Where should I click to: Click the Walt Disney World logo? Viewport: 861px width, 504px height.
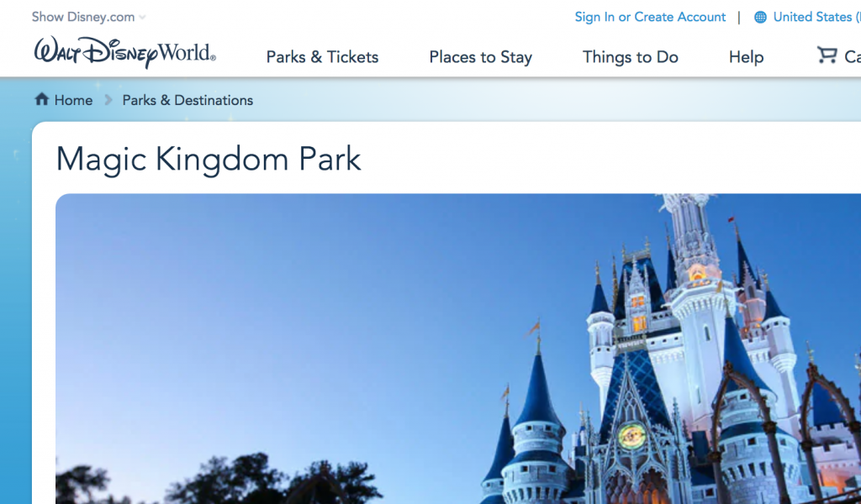pos(124,52)
